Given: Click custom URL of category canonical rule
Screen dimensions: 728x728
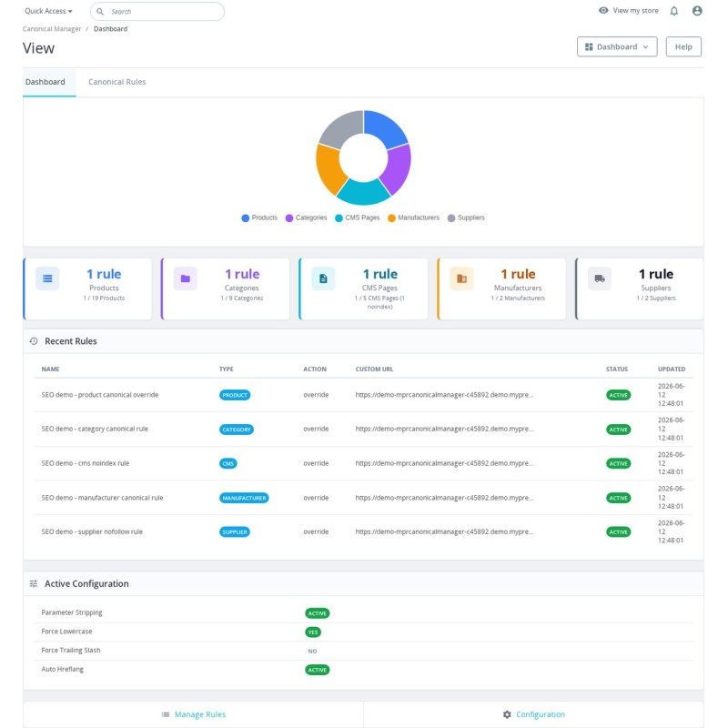Looking at the screenshot, I should pyautogui.click(x=444, y=429).
